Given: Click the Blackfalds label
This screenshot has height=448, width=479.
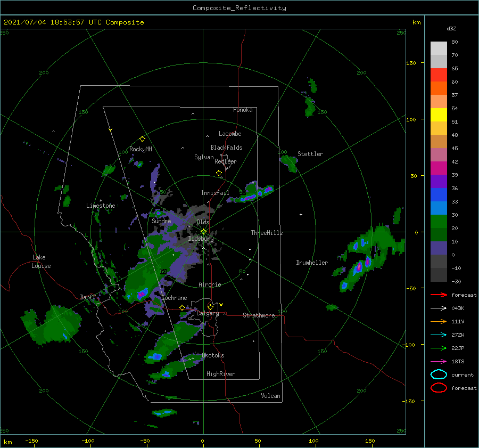Looking at the screenshot, I should pyautogui.click(x=226, y=148).
